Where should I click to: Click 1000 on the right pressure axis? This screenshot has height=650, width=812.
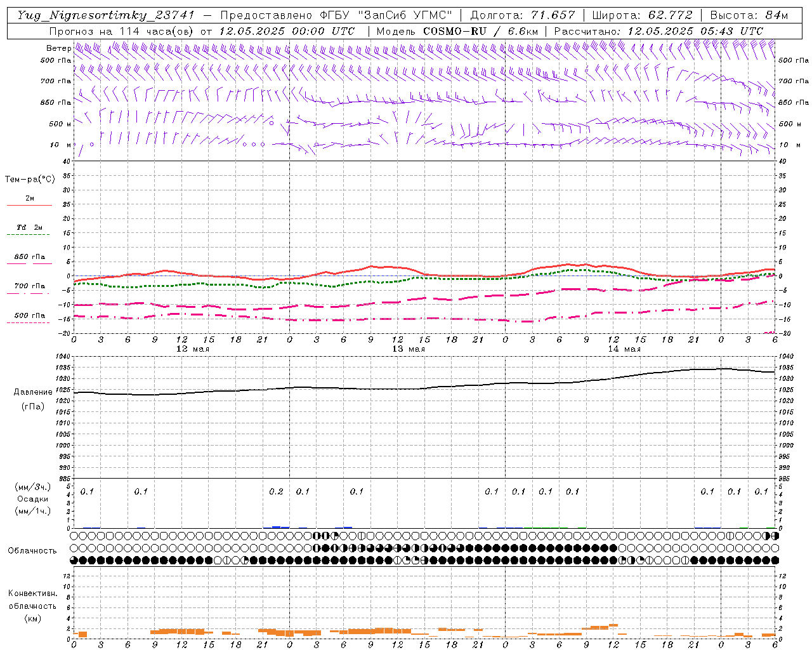point(786,446)
